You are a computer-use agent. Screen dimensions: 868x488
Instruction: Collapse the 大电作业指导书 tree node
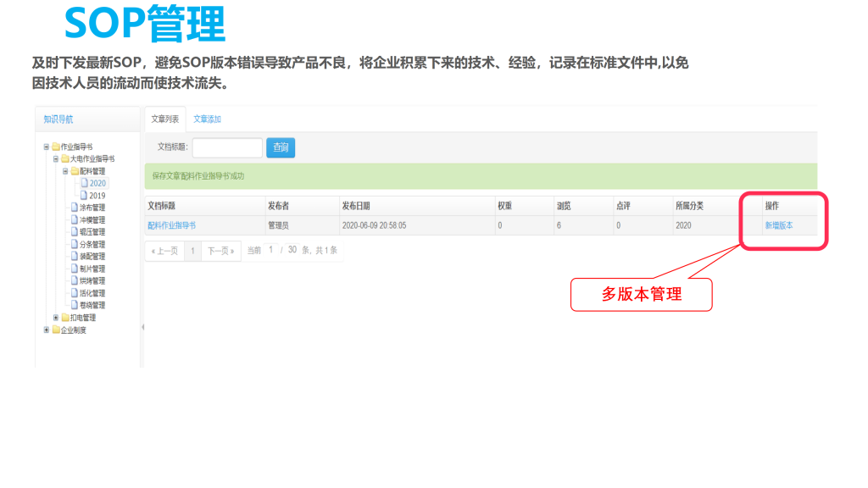point(56,158)
